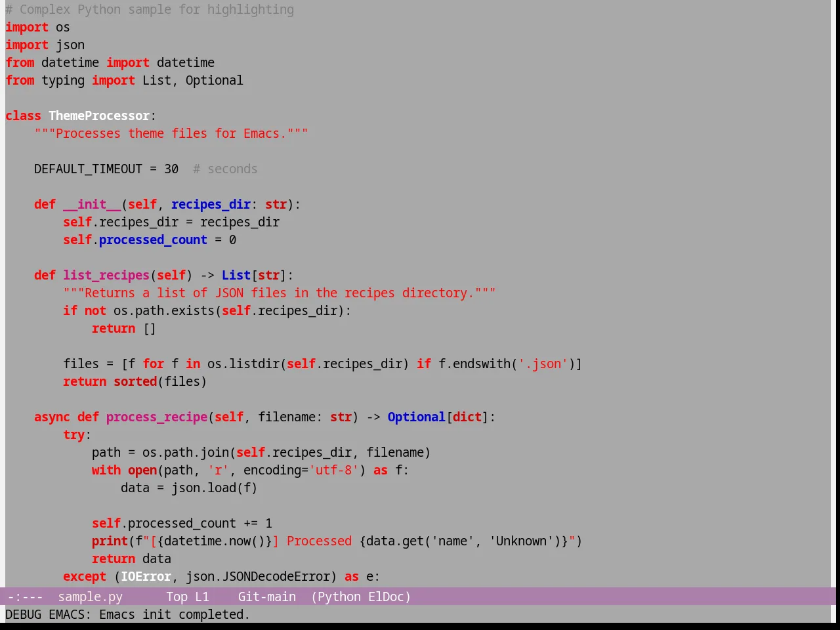Click the 'return []' statement
This screenshot has height=630, width=840.
point(124,328)
